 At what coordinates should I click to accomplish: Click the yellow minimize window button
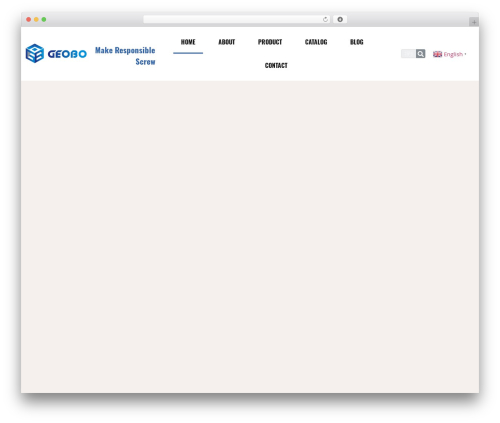tap(36, 19)
